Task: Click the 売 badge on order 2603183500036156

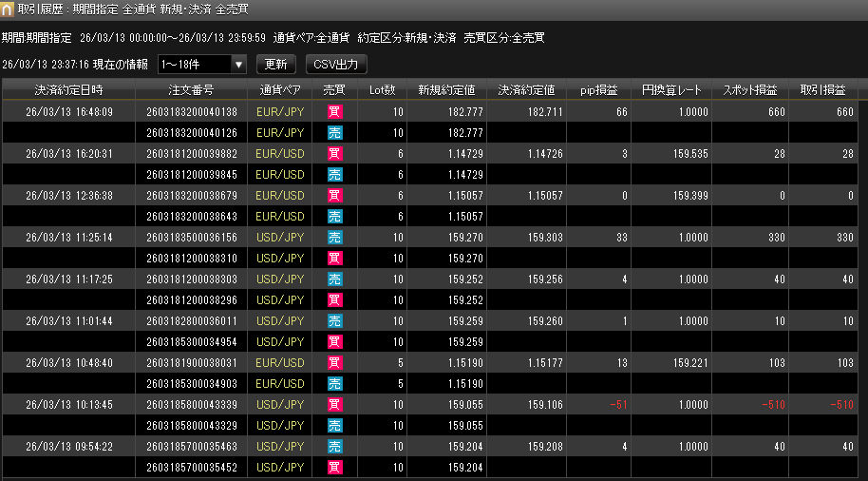Action: pos(334,238)
